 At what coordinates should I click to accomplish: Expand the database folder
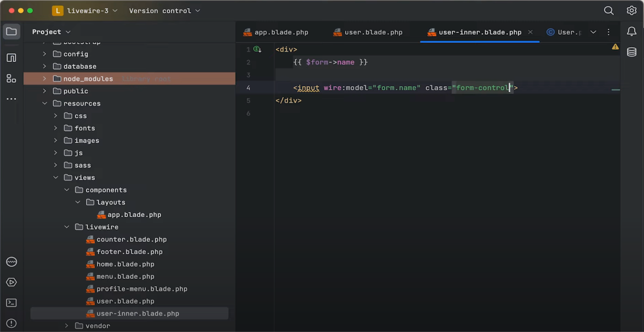coord(44,66)
